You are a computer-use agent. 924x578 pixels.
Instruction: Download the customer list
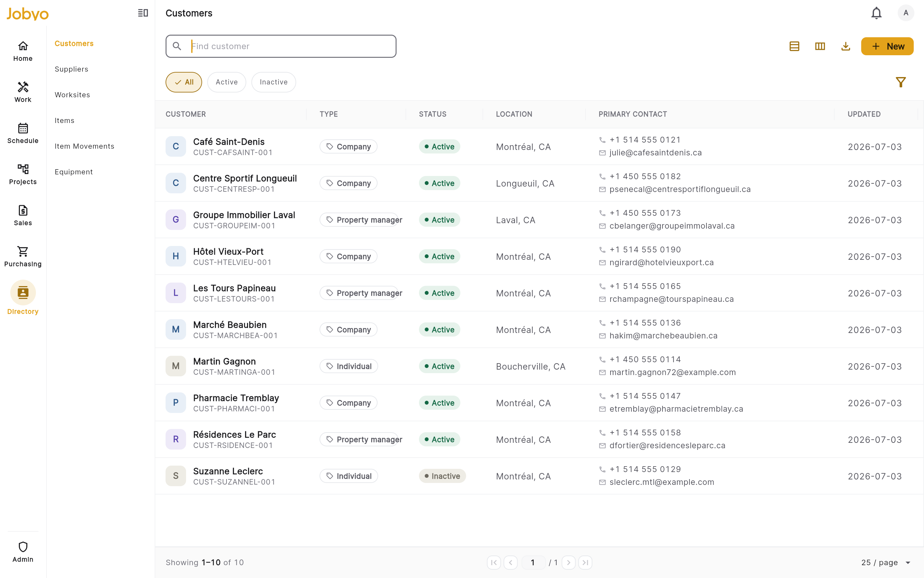(846, 46)
